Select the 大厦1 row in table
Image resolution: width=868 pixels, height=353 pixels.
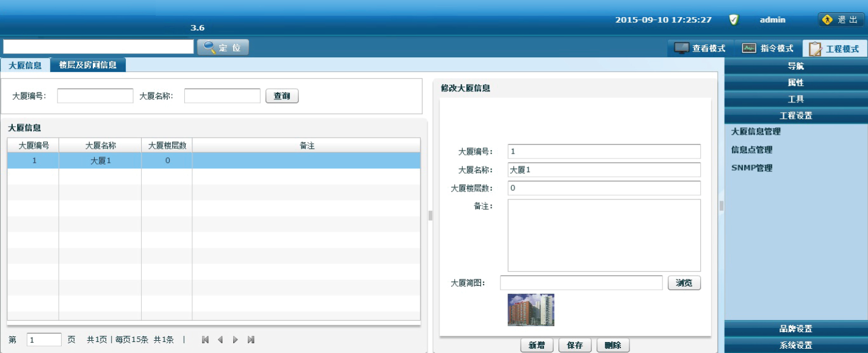click(x=100, y=161)
